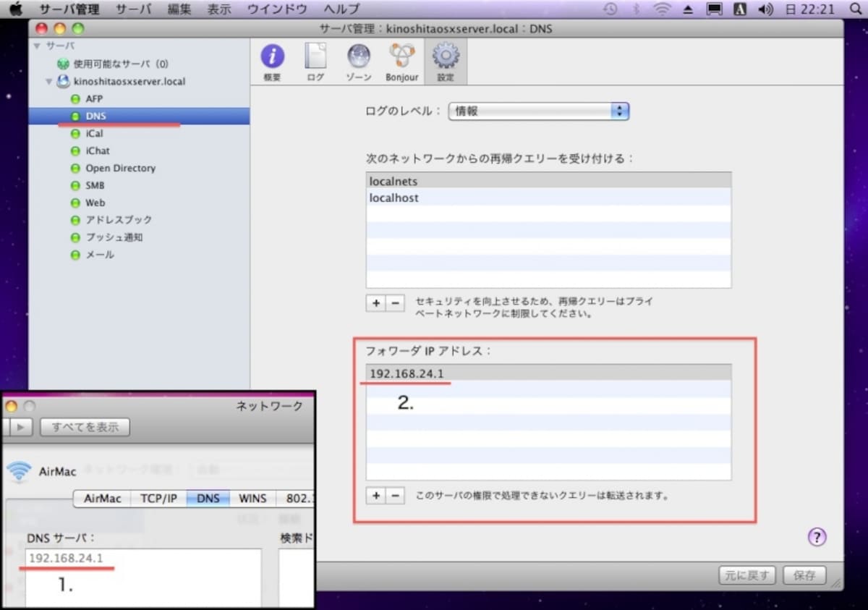Click the AirMac Wi-Fi icon in ネットワーク window

(18, 471)
